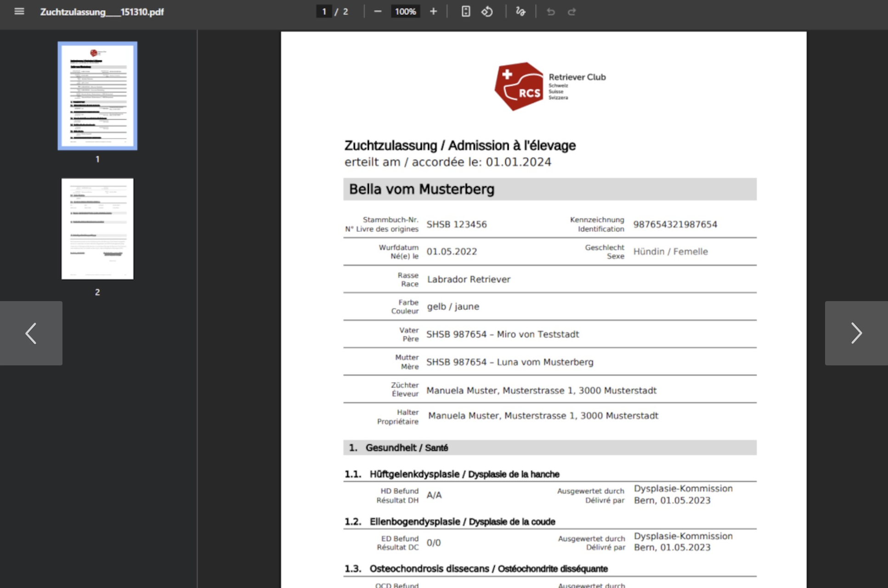This screenshot has height=588, width=888.
Task: Click the identification number 987654321987654
Action: tap(675, 224)
